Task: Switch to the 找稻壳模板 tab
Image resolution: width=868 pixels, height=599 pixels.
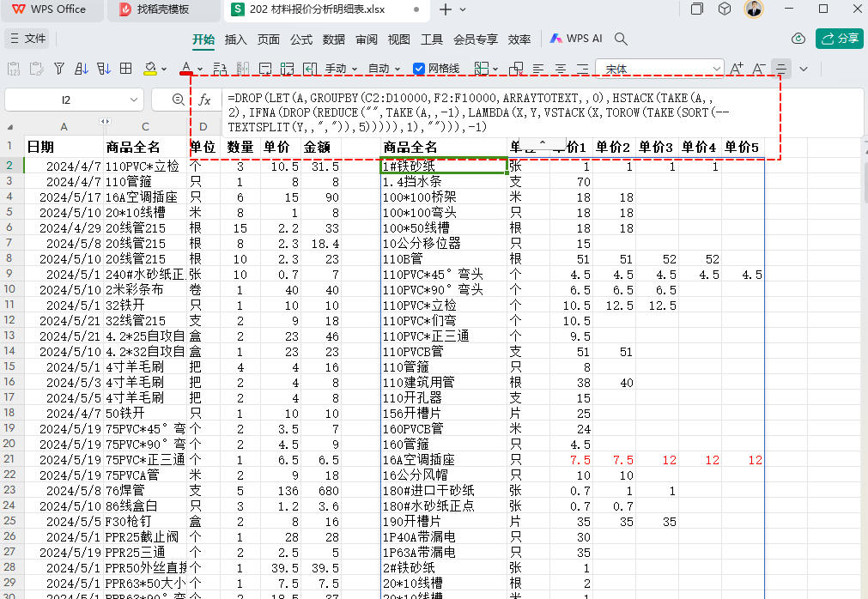Action: 163,10
